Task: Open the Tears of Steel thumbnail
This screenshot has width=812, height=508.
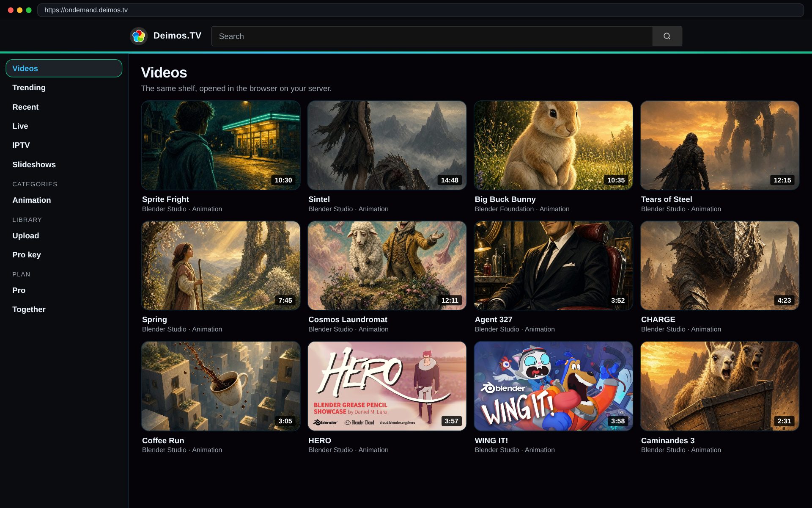Action: click(720, 145)
